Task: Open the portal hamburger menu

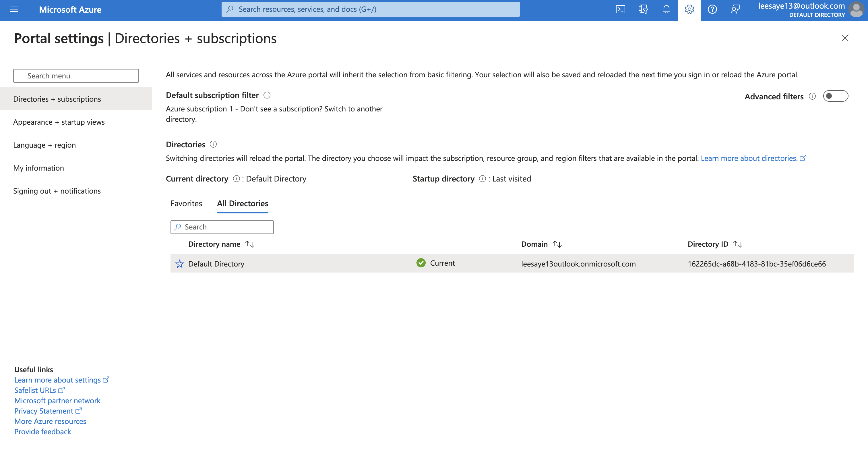Action: 13,9
